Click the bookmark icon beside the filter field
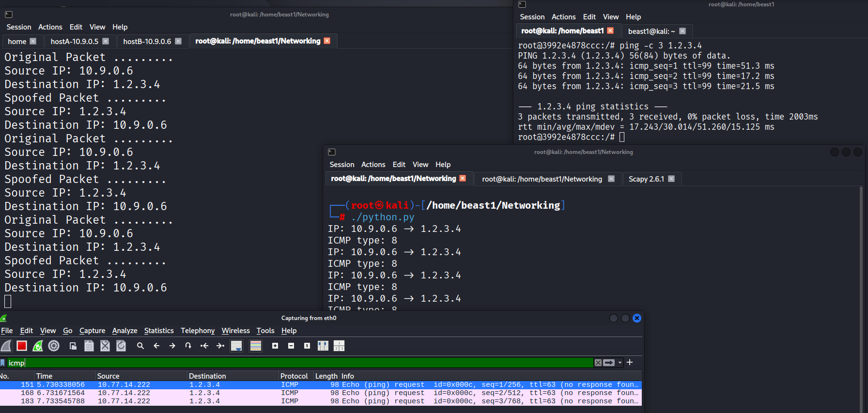The height and width of the screenshot is (413, 868). (x=3, y=363)
